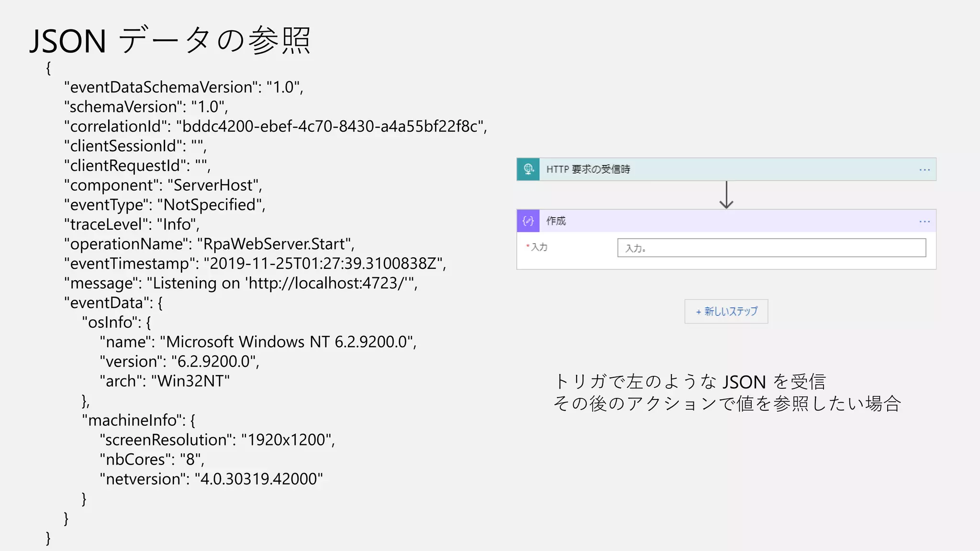
Task: Click the "netversion": "4.0.30319.42000" line
Action: 212,479
